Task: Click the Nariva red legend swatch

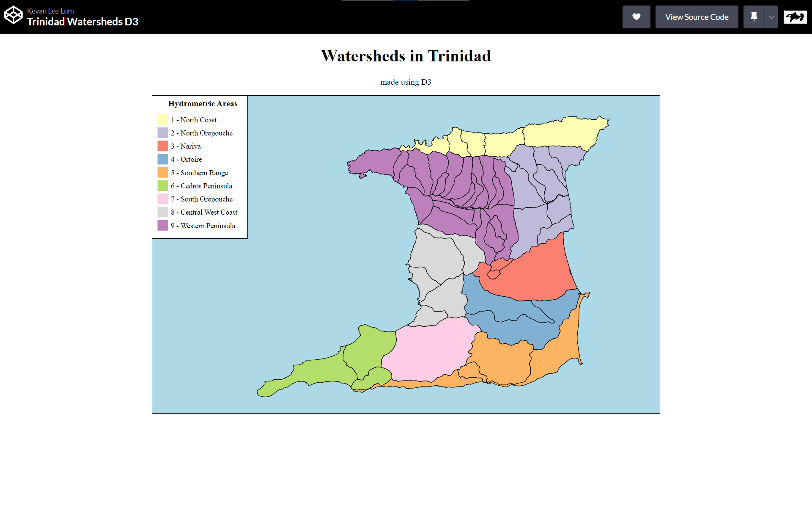Action: (163, 146)
